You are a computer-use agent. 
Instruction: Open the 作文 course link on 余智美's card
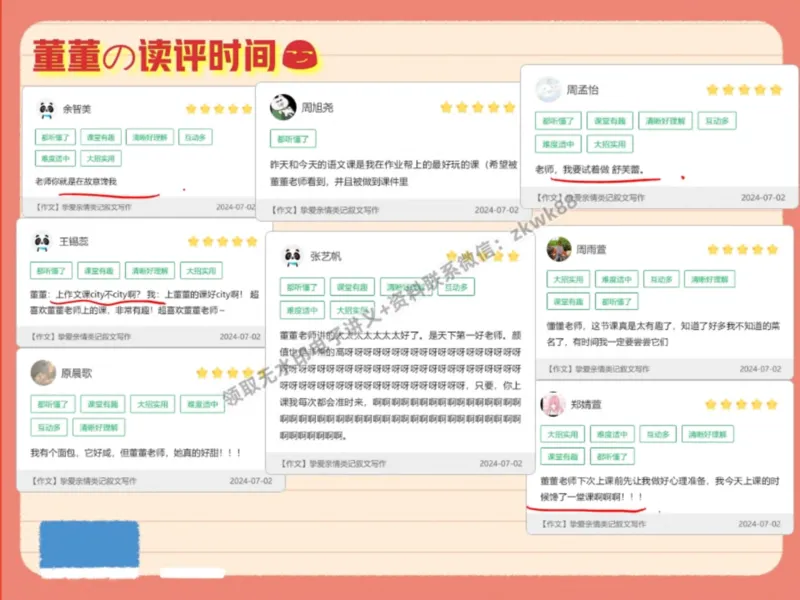tap(84, 207)
